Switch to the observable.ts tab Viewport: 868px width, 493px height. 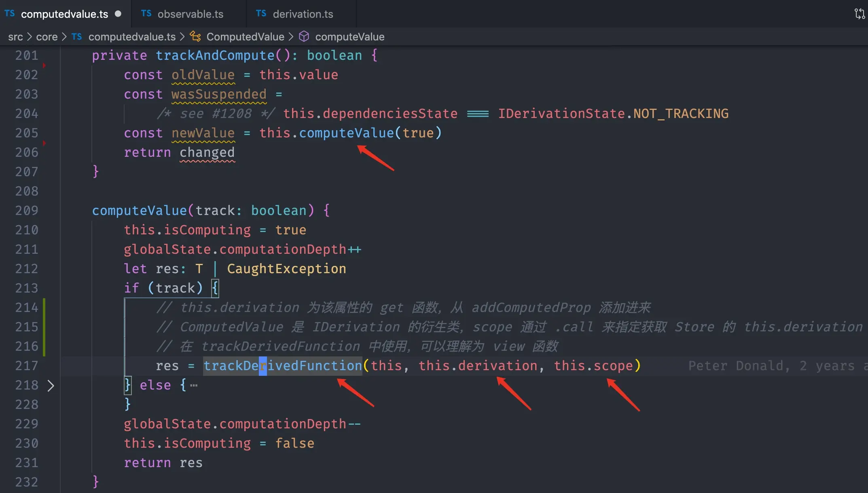pyautogui.click(x=190, y=14)
